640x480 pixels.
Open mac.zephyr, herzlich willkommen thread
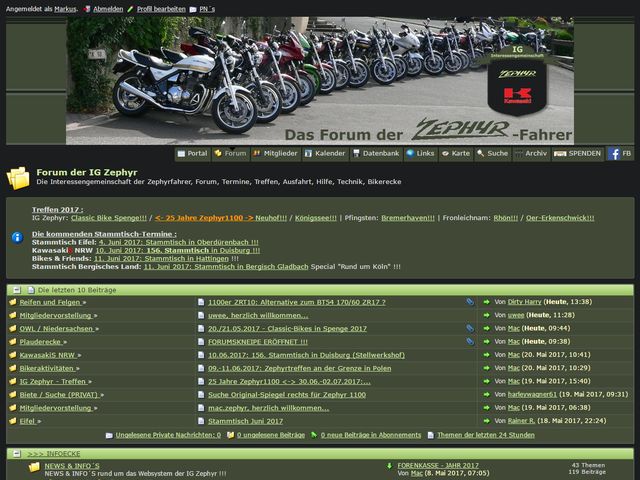click(269, 408)
